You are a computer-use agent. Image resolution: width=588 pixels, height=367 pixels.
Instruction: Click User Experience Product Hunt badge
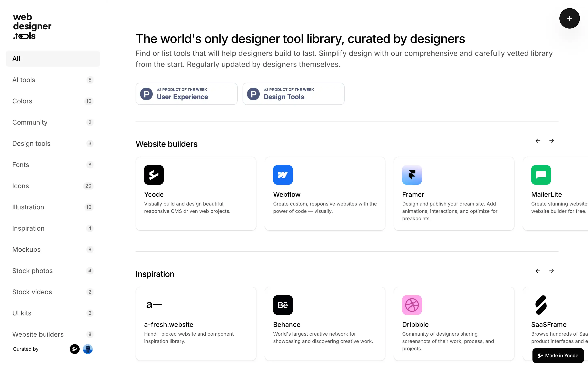(x=186, y=94)
